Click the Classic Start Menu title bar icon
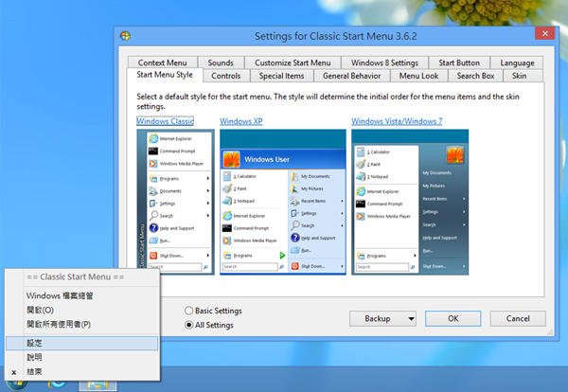568x392 pixels. click(x=126, y=37)
